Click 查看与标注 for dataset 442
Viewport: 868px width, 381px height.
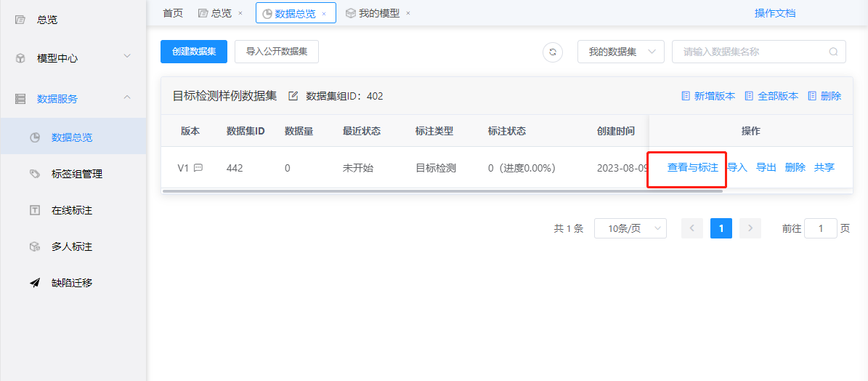tap(692, 167)
